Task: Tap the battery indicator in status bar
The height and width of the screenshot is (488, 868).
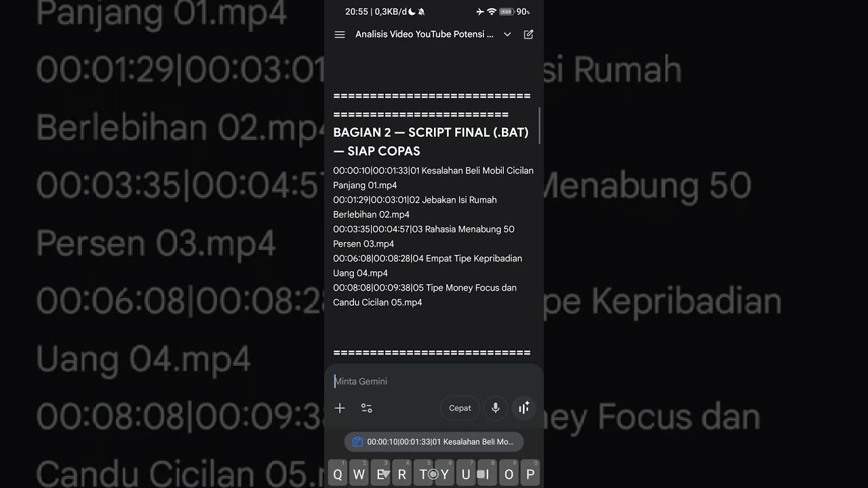Action: coord(507,12)
